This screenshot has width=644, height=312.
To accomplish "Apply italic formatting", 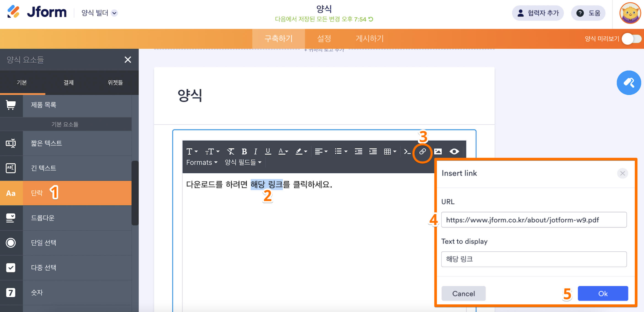I will (x=256, y=152).
